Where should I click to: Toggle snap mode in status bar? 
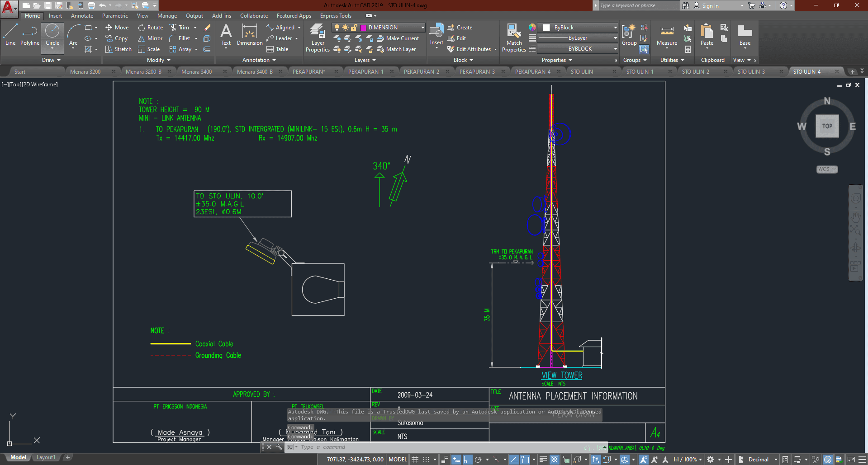click(426, 460)
